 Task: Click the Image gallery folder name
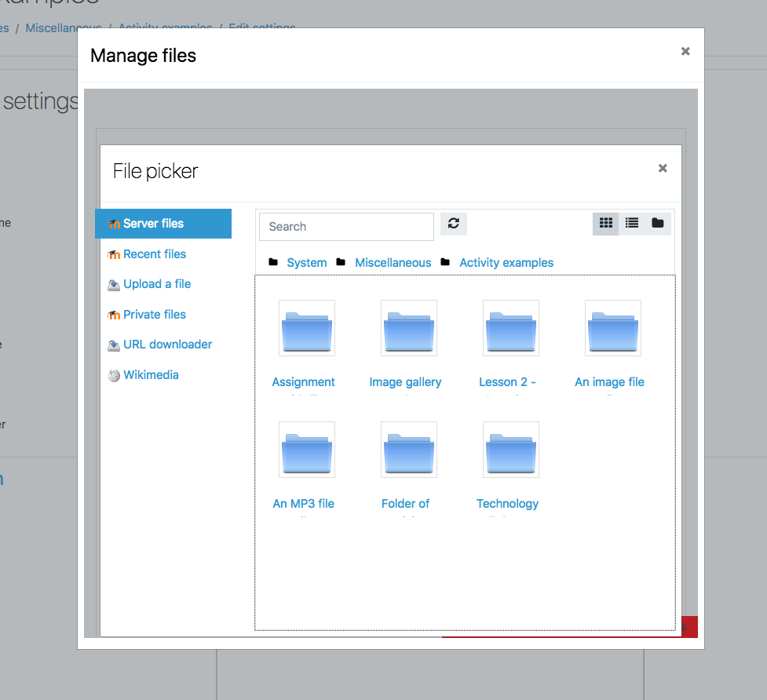[406, 381]
